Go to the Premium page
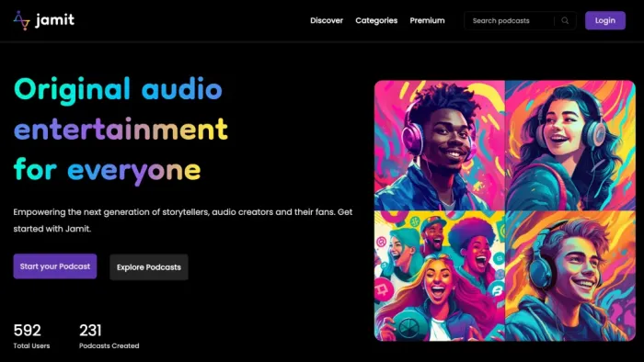This screenshot has width=644, height=362. 427,20
